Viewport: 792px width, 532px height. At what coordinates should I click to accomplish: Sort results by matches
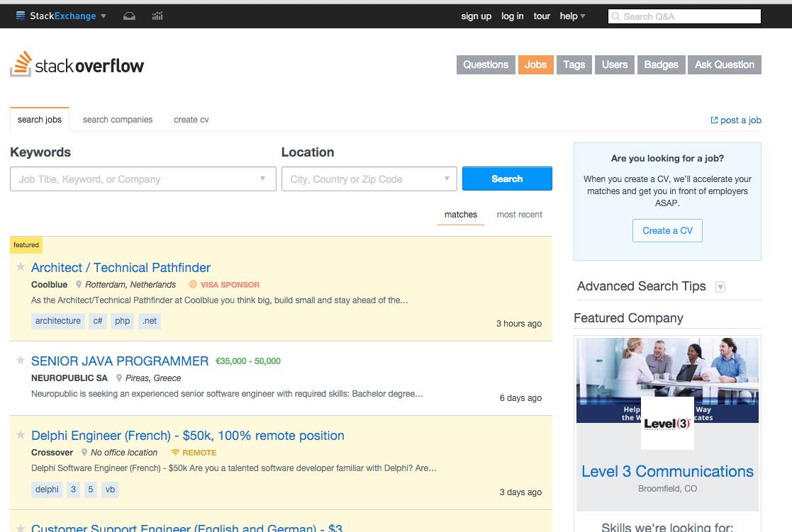(x=461, y=215)
